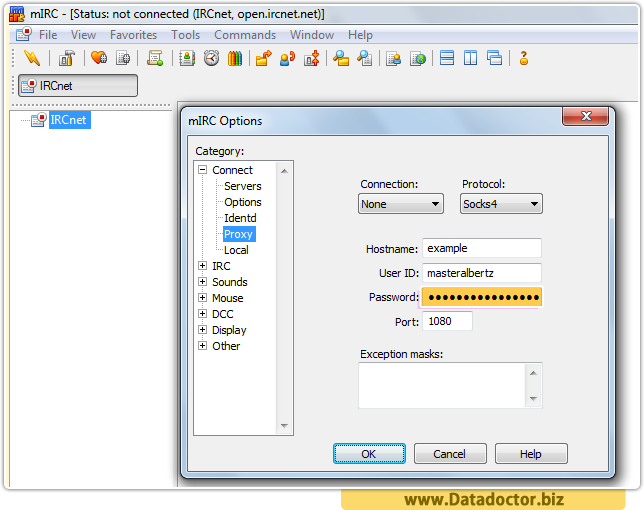Expand the Display category
The width and height of the screenshot is (644, 510).
[x=202, y=330]
